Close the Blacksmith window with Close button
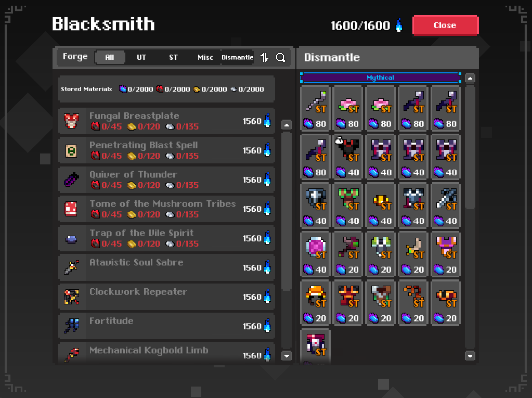The image size is (532, 398). pos(445,25)
